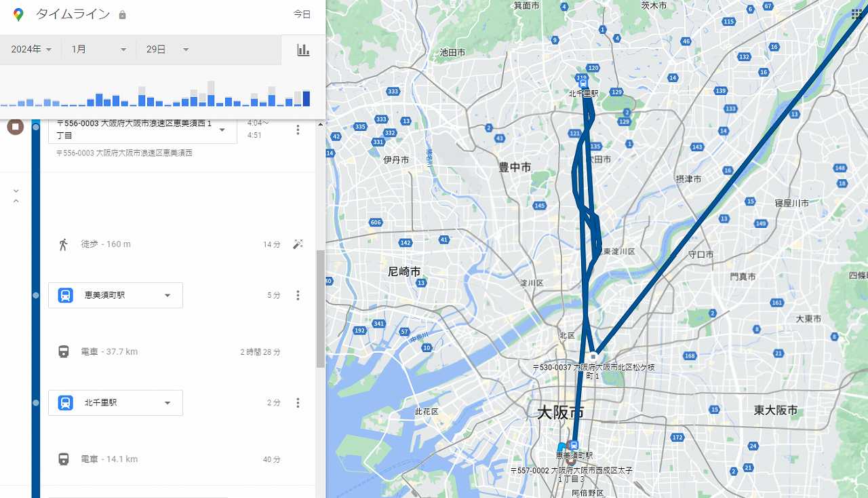Image resolution: width=868 pixels, height=498 pixels.
Task: Click the timeline panel vertical scrollbar
Action: click(320, 309)
